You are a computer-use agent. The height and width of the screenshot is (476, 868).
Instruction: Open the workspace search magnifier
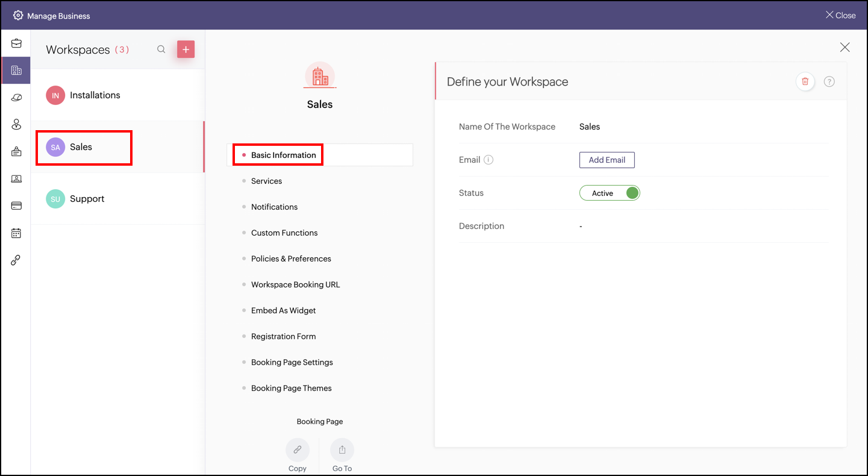(x=161, y=49)
